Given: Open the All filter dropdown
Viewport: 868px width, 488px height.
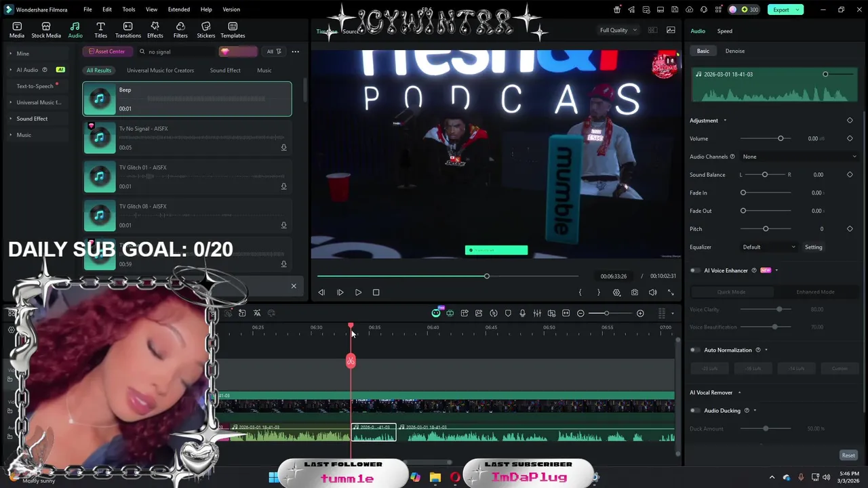Looking at the screenshot, I should [x=274, y=52].
